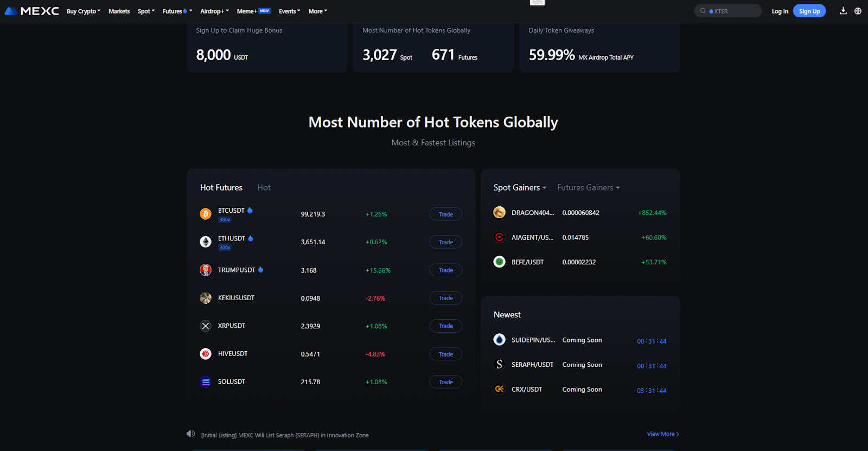
Task: Click Trade for HIVEUSDT
Action: pyautogui.click(x=446, y=354)
